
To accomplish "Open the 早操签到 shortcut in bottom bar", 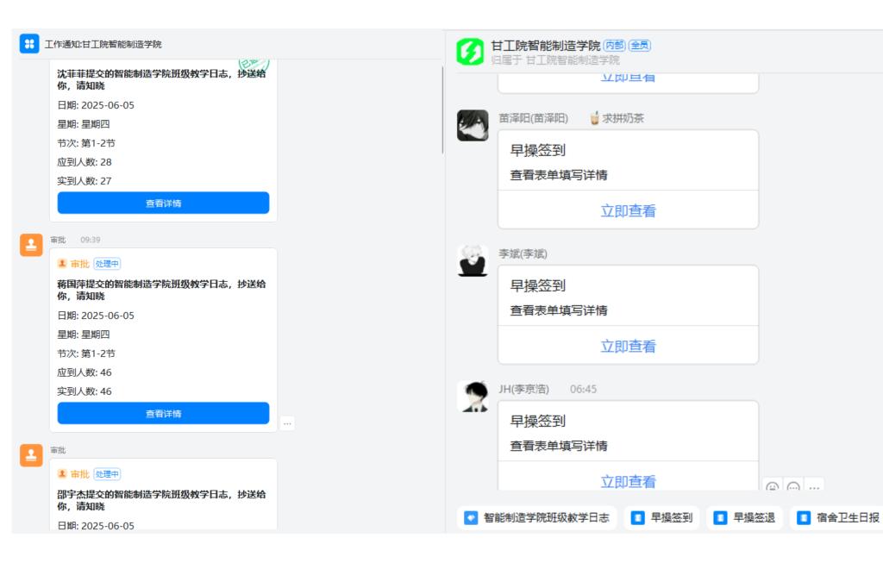I will [662, 518].
